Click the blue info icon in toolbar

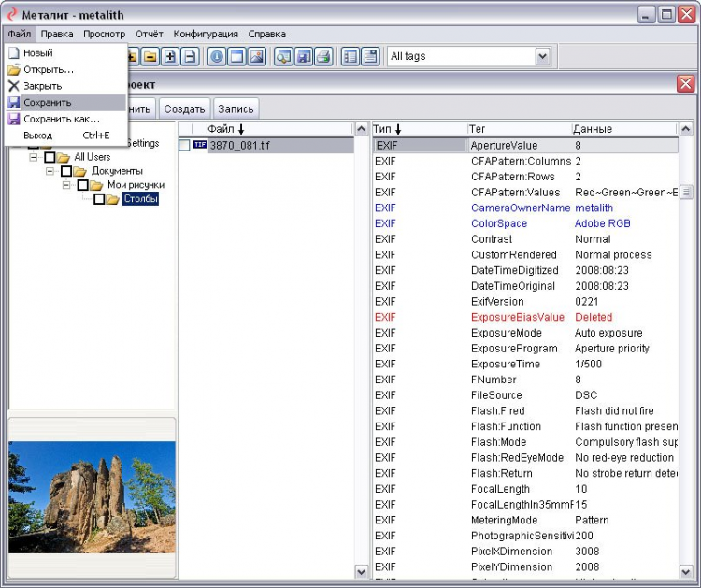click(x=217, y=57)
